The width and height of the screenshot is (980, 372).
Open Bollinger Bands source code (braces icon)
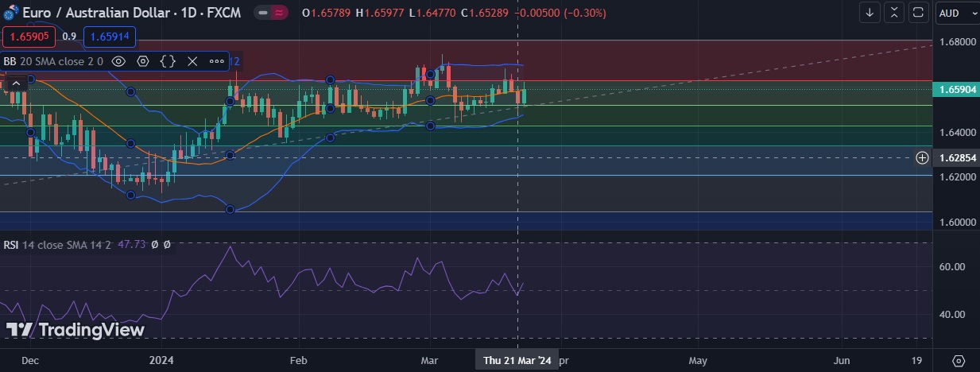(x=168, y=60)
